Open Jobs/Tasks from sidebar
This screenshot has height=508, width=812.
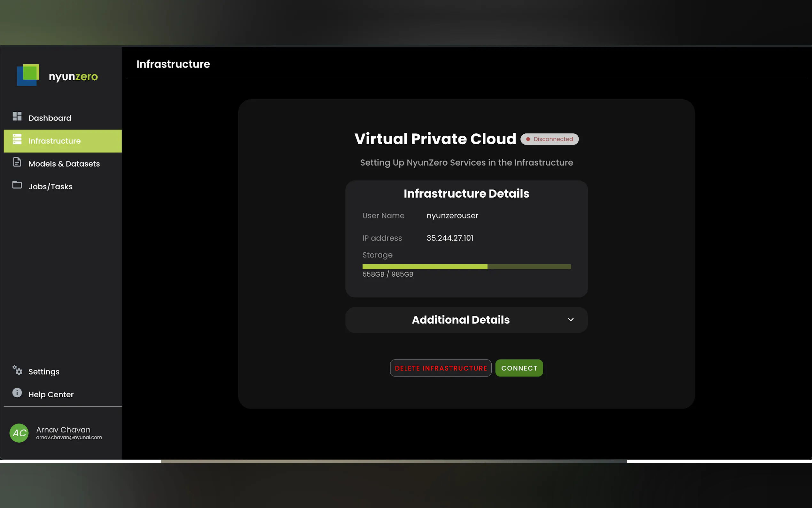[51, 187]
